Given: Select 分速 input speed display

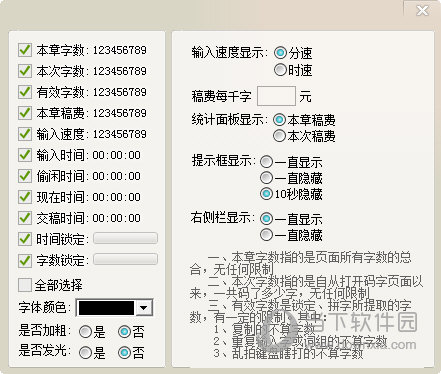Looking at the screenshot, I should tap(280, 52).
